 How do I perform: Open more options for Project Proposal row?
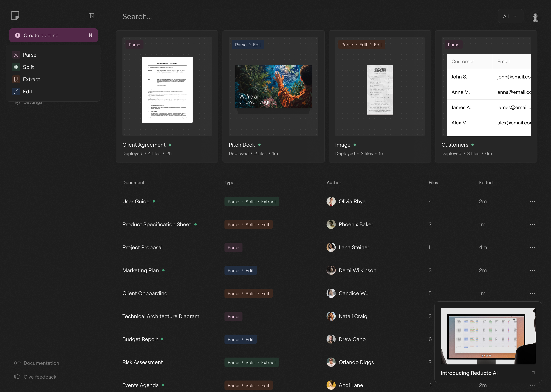pyautogui.click(x=533, y=247)
